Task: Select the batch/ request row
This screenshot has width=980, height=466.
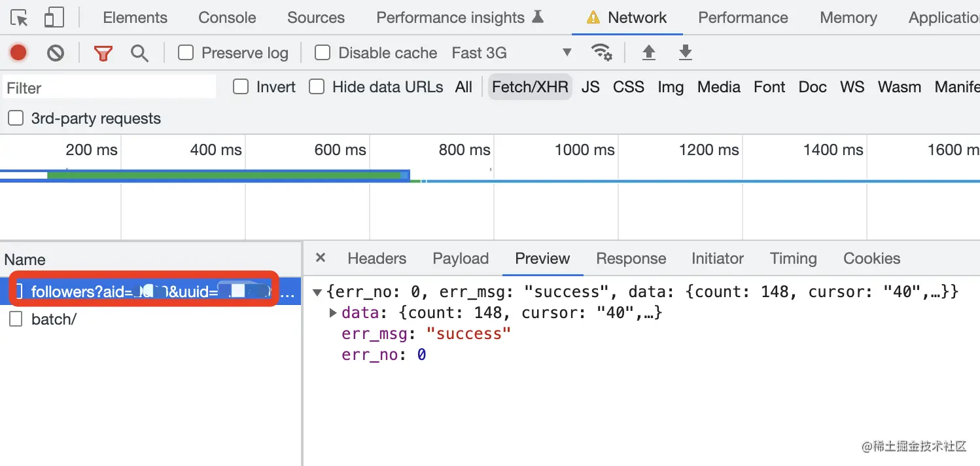Action: point(54,319)
